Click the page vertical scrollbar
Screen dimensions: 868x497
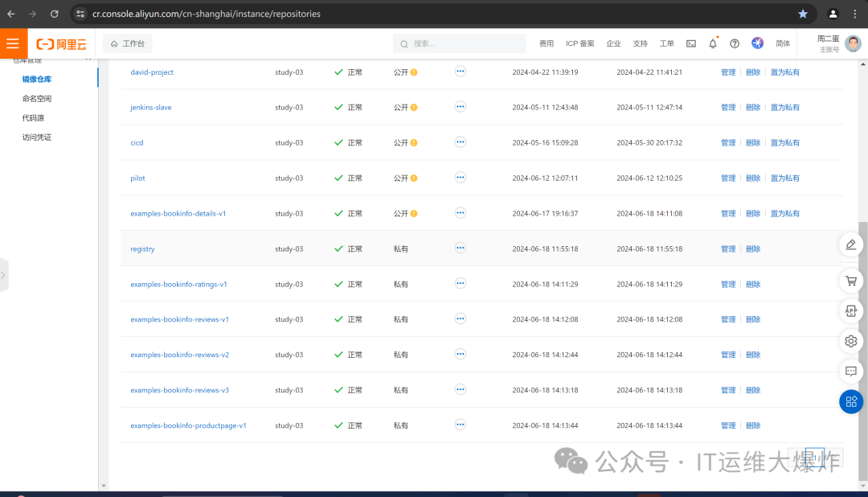click(863, 351)
